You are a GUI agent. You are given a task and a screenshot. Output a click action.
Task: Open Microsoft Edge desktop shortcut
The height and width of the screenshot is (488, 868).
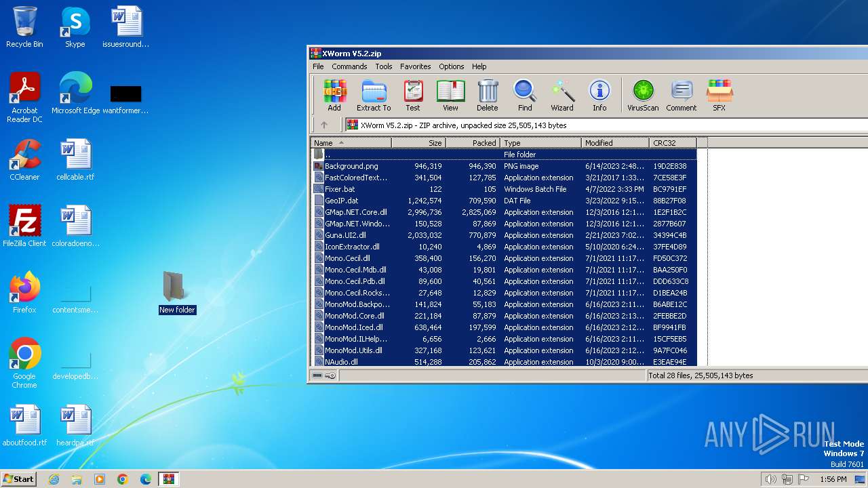(x=75, y=94)
